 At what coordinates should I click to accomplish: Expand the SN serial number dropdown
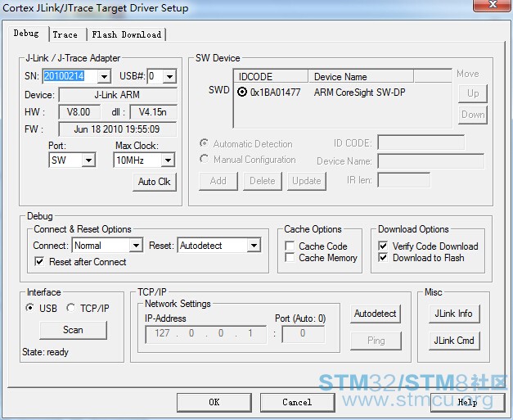pos(104,77)
